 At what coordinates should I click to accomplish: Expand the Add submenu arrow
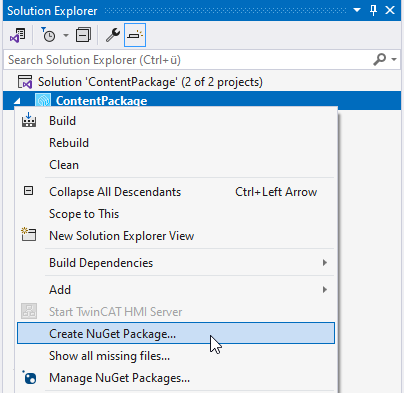point(325,290)
